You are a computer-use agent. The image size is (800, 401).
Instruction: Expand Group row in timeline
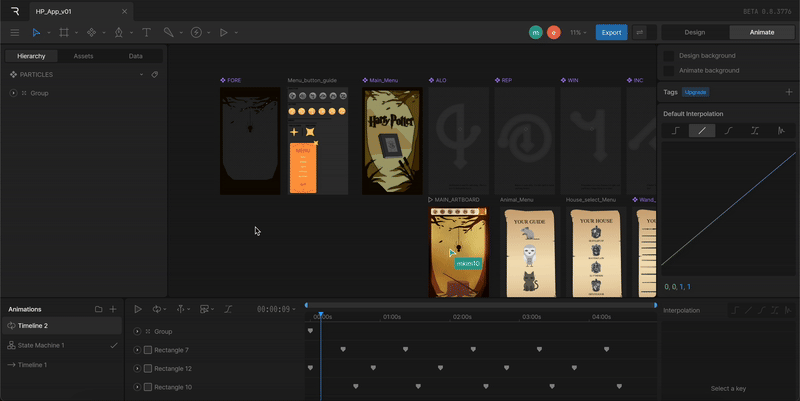[137, 332]
